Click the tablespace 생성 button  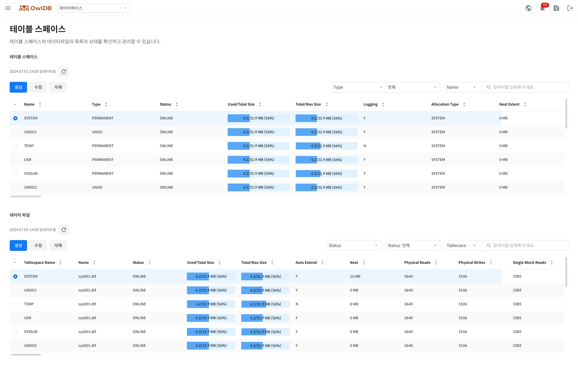[x=18, y=87]
